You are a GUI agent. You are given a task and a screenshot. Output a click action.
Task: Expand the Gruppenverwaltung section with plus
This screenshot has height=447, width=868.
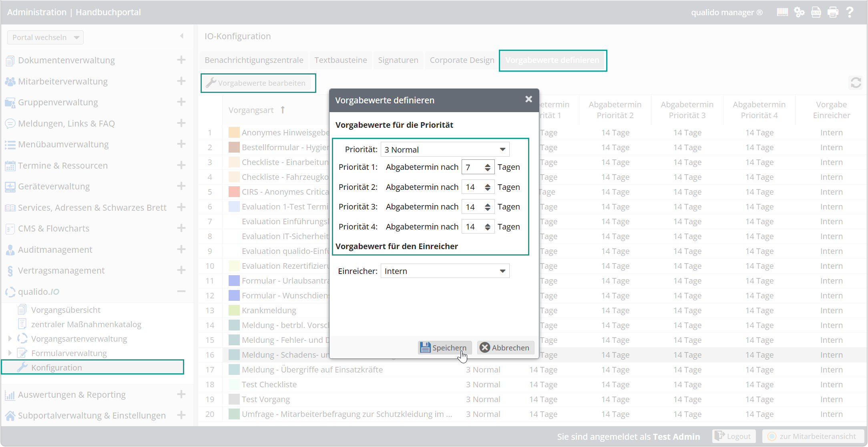point(181,102)
